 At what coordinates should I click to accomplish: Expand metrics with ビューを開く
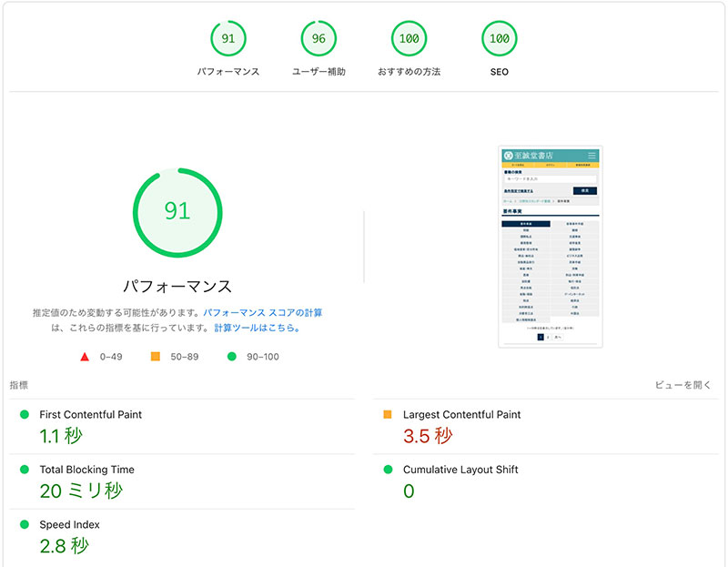[682, 384]
